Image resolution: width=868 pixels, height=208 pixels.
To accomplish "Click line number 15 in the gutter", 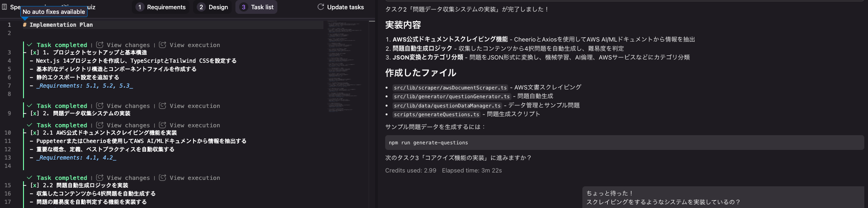I will tap(8, 185).
